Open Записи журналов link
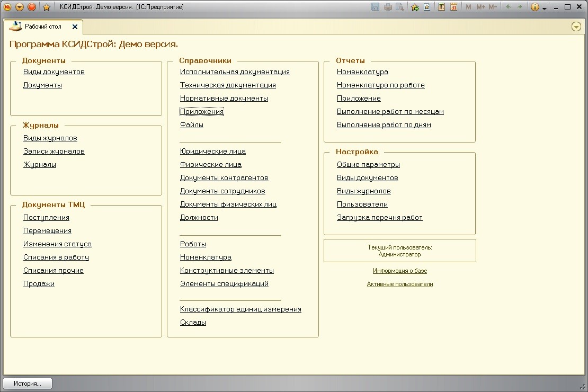The width and height of the screenshot is (588, 392). pyautogui.click(x=54, y=151)
